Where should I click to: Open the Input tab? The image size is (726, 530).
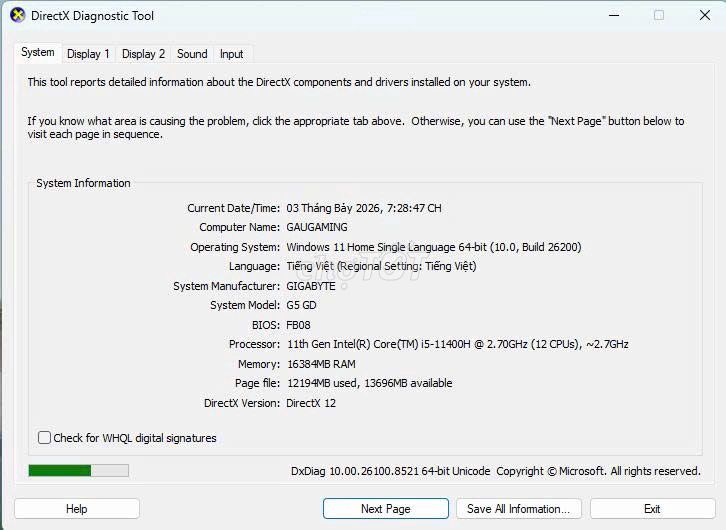click(232, 54)
